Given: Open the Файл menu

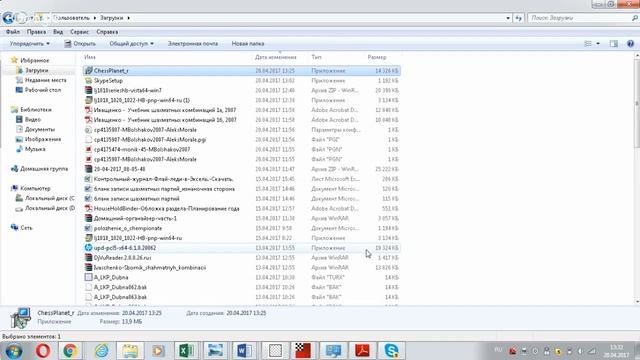Looking at the screenshot, I should coord(13,32).
